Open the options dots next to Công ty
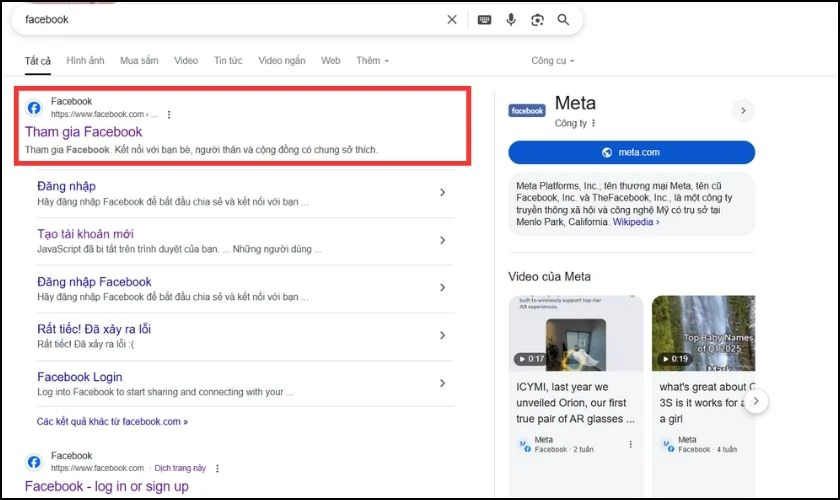840x500 pixels. (x=594, y=123)
